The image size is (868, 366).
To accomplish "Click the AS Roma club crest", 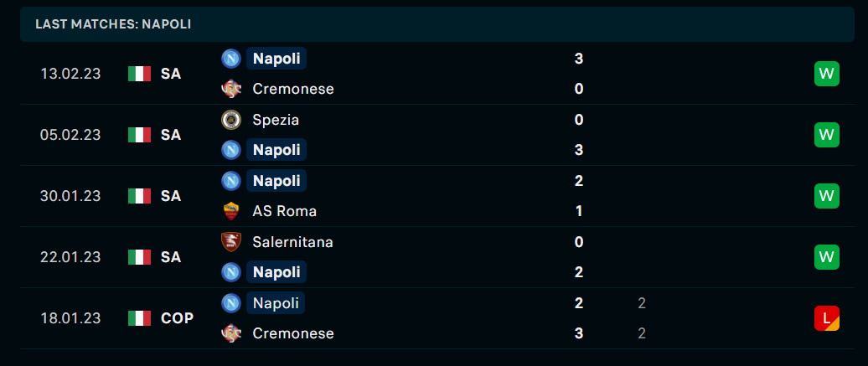I will pos(231,211).
